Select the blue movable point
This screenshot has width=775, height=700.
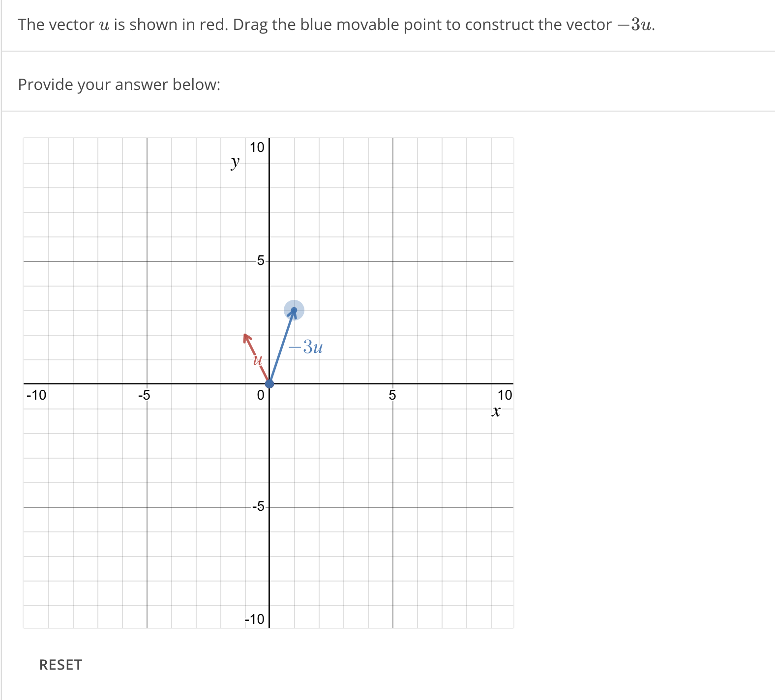pos(294,309)
